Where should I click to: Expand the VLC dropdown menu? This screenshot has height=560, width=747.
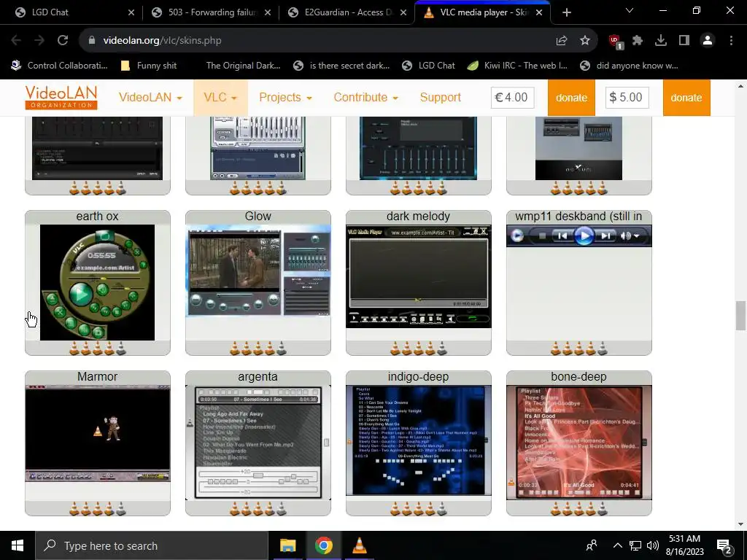click(x=220, y=97)
